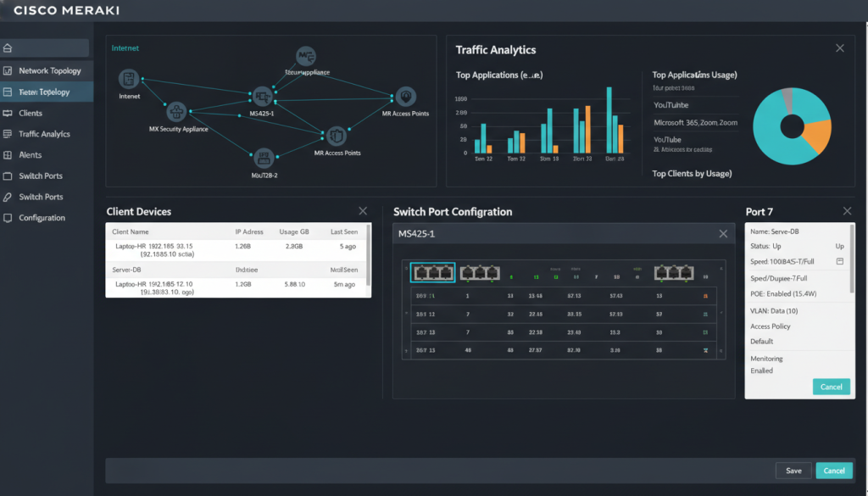Select the MX Security Appliance node

tap(176, 112)
